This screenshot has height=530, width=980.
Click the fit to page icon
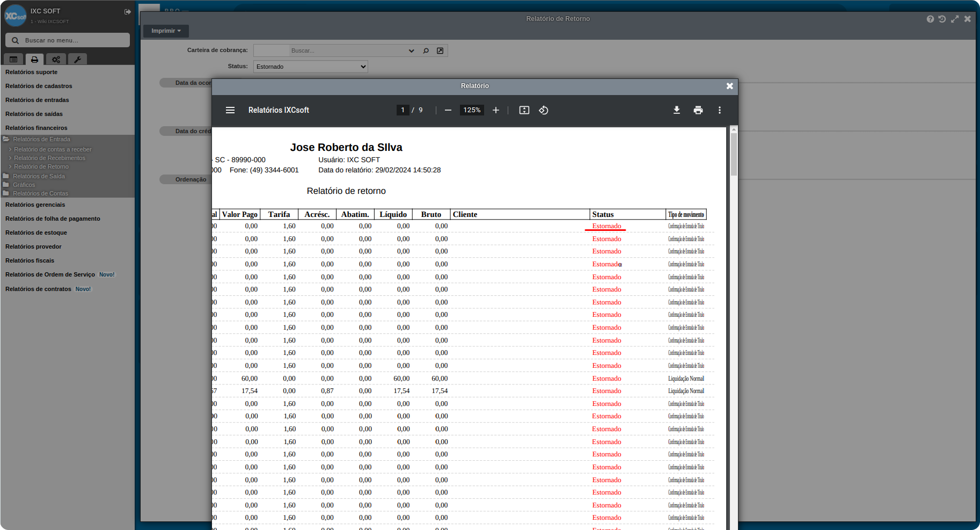(x=524, y=110)
